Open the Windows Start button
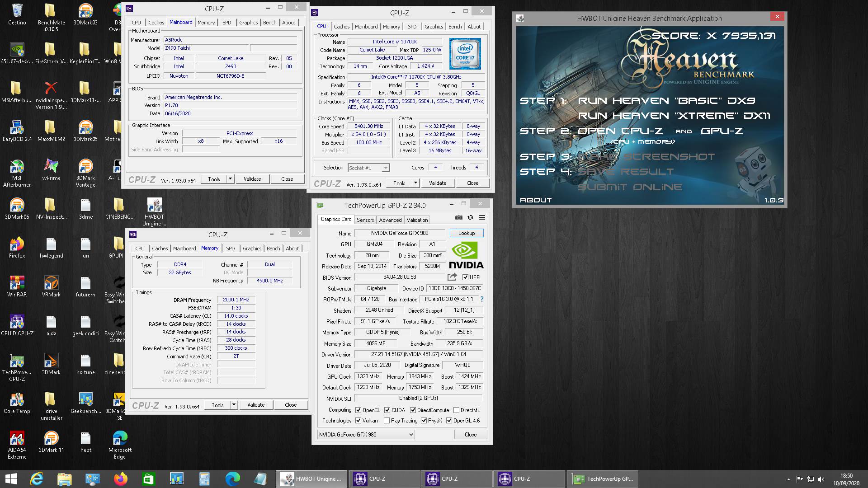The image size is (868, 488). coord(11,479)
